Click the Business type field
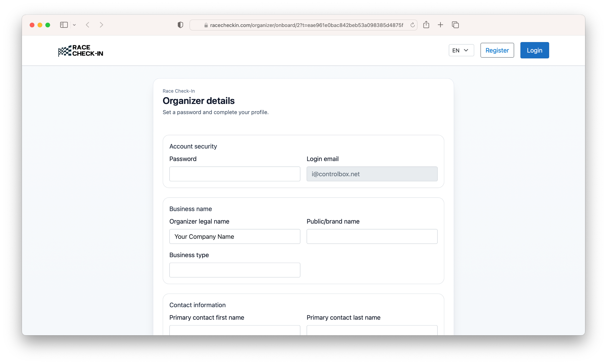Screen dimensions: 607x364 [235, 270]
